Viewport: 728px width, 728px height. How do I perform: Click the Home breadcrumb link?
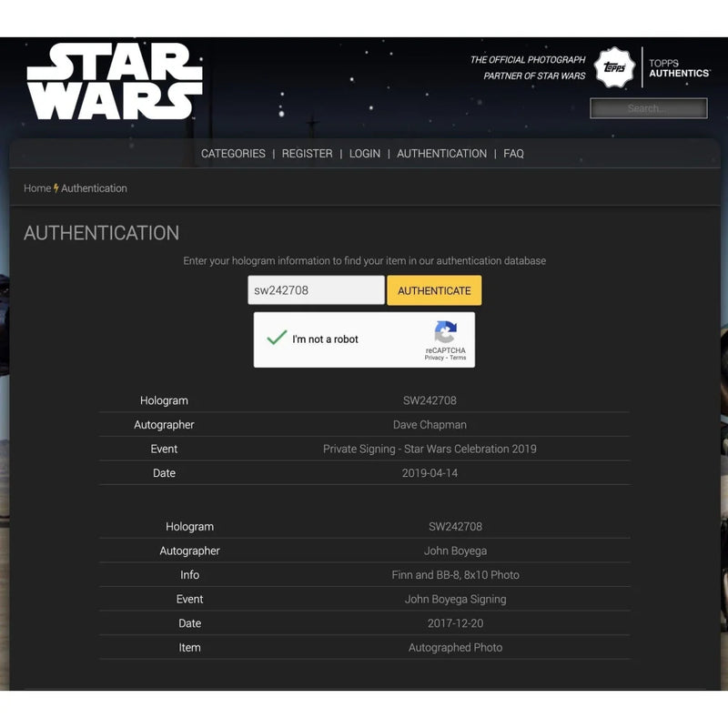(37, 188)
